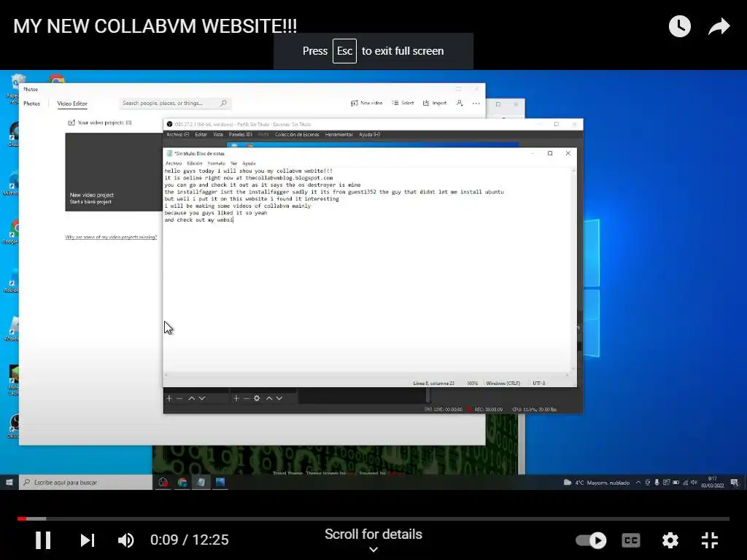Open OBS Vista menu

point(218,135)
